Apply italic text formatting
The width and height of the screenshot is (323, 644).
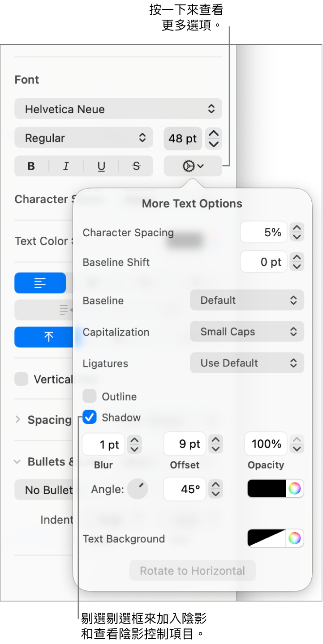point(66,166)
